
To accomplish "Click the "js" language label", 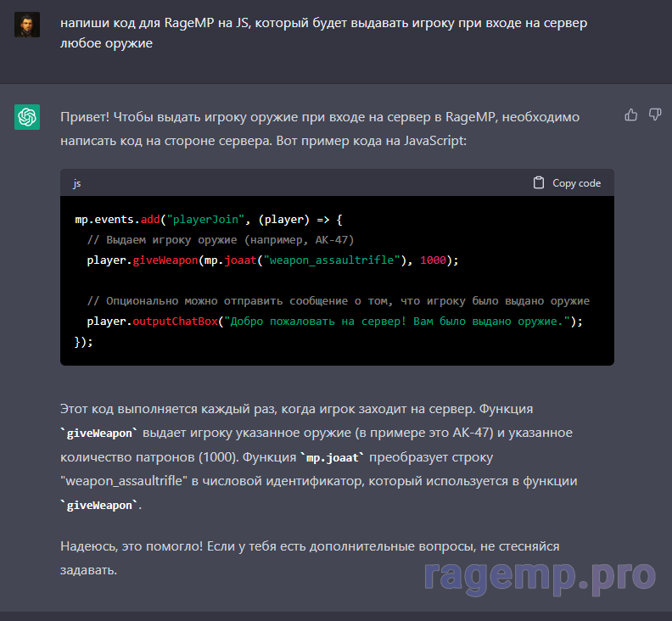I will click(77, 183).
